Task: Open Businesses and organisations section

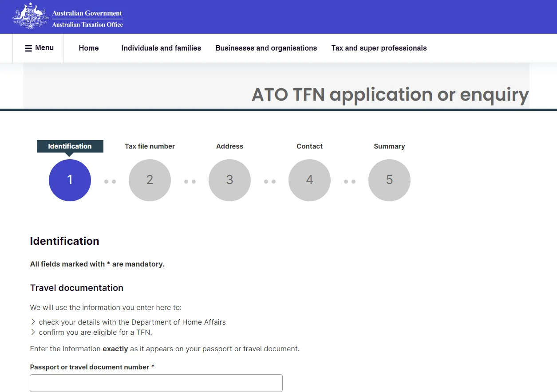Action: click(x=266, y=48)
